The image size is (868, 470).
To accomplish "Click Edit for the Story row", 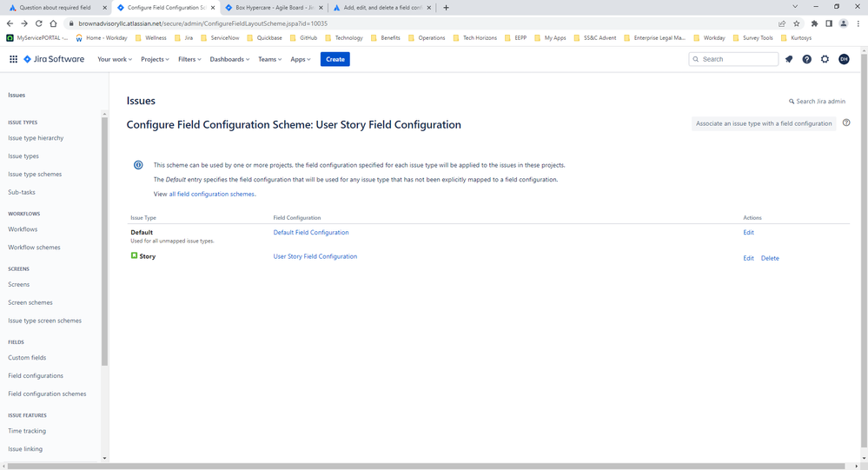I will tap(748, 258).
